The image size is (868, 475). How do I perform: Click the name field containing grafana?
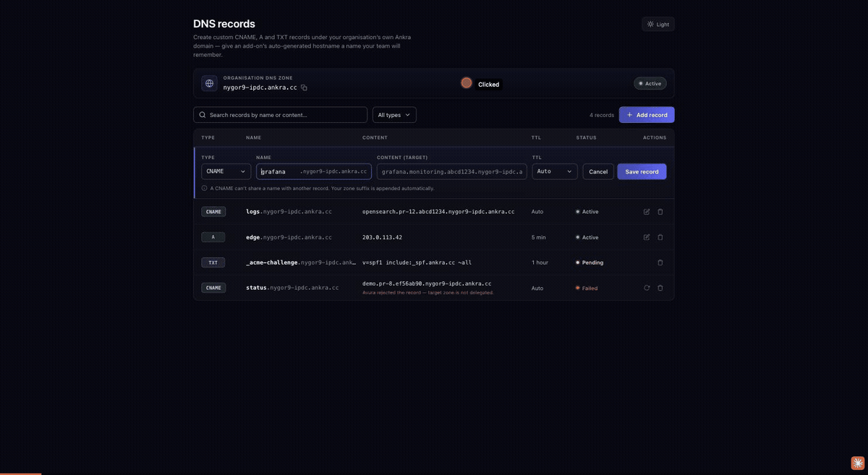coord(314,171)
